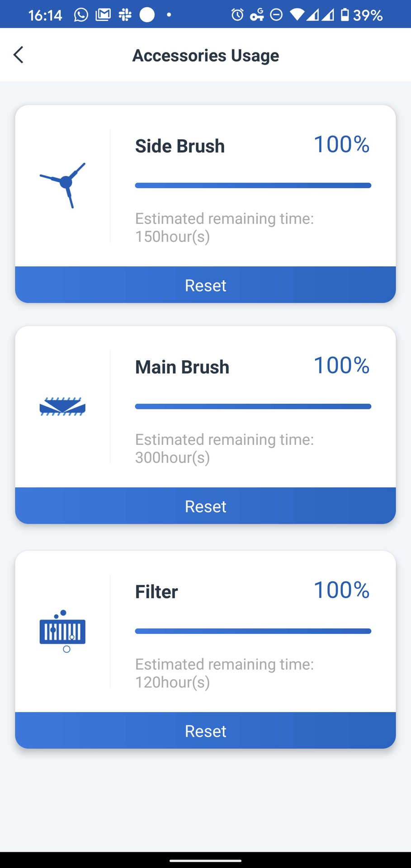Image resolution: width=411 pixels, height=868 pixels.
Task: Tap the WhatsApp status bar icon
Action: pyautogui.click(x=81, y=15)
